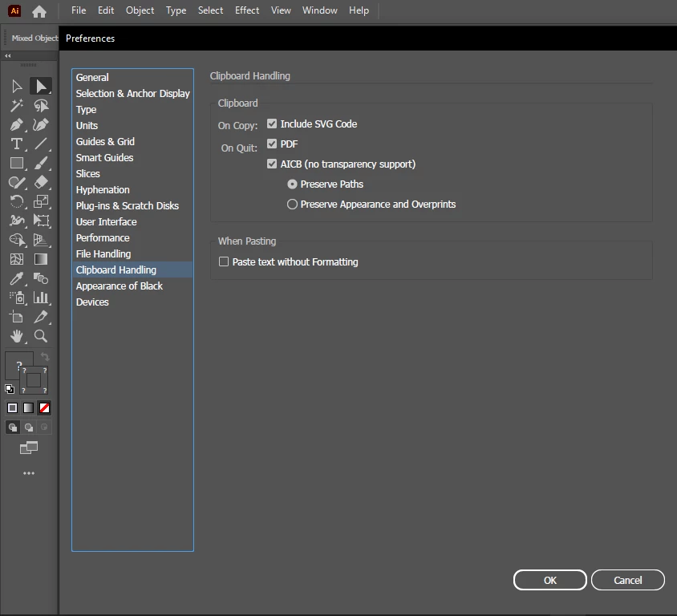Image resolution: width=677 pixels, height=616 pixels.
Task: Select the Direct Selection tool (solid arrow)
Action: point(41,87)
